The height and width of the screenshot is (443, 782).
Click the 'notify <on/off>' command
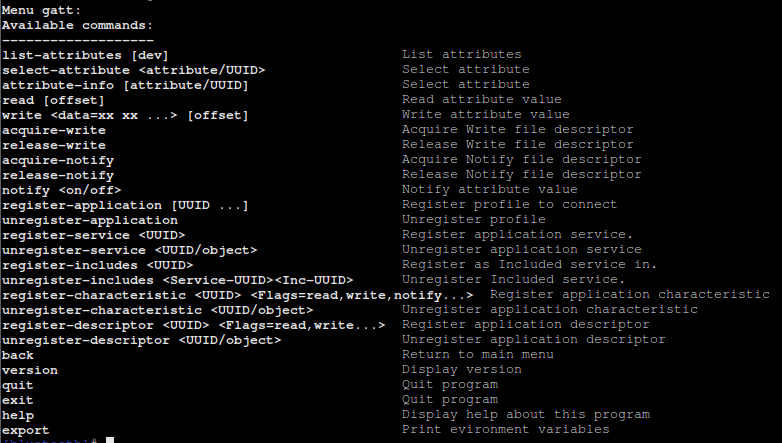(x=61, y=189)
